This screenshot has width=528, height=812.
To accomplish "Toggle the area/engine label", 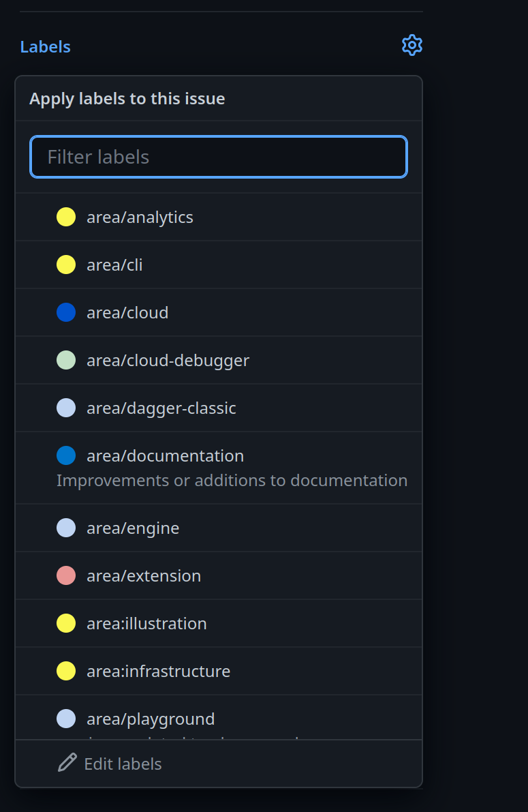I will pos(219,528).
